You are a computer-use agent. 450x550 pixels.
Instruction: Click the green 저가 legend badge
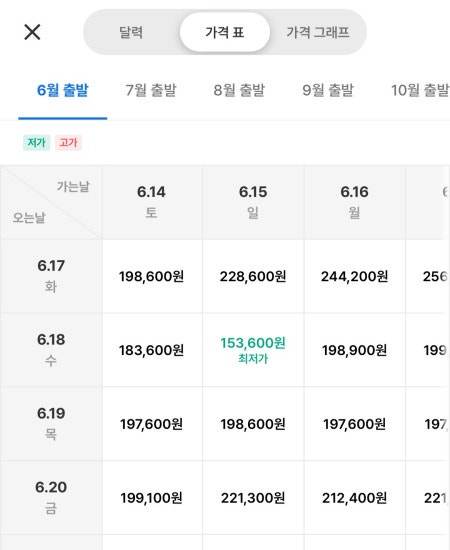[36, 143]
